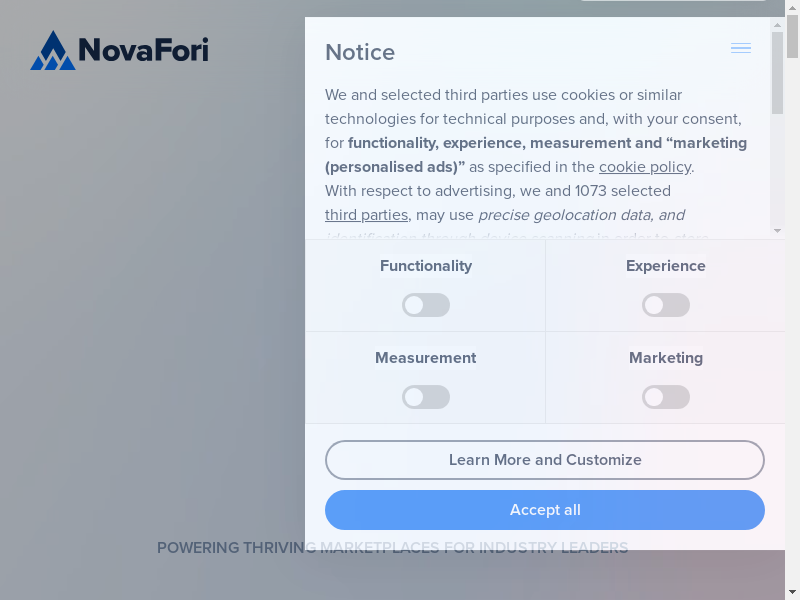Screen dimensions: 800x600
Task: Click the page scrollbar up arrow
Action: tap(792, 7)
